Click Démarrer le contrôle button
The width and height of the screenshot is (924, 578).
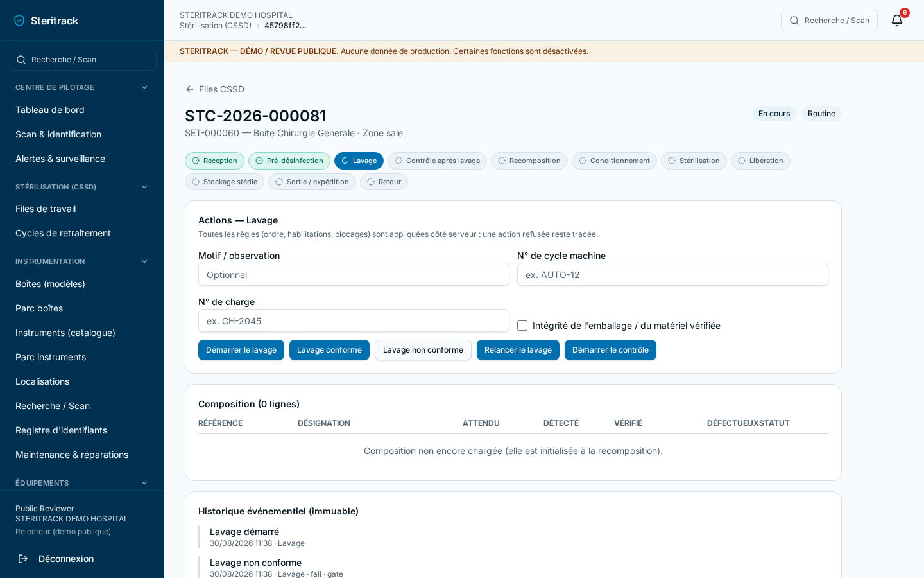610,350
